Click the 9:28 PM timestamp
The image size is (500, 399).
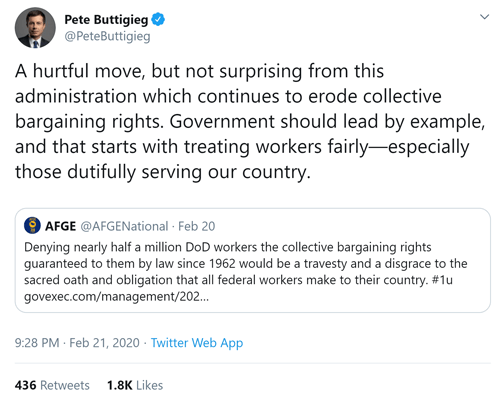pos(37,343)
